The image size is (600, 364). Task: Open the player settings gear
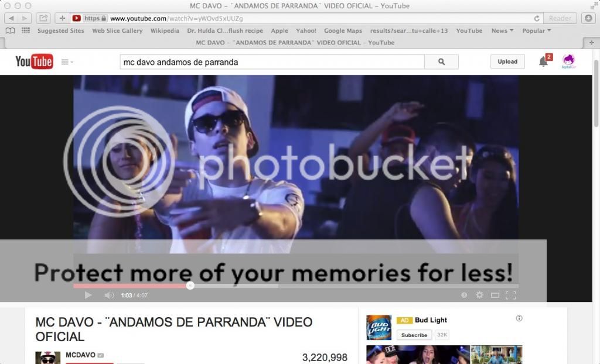479,295
